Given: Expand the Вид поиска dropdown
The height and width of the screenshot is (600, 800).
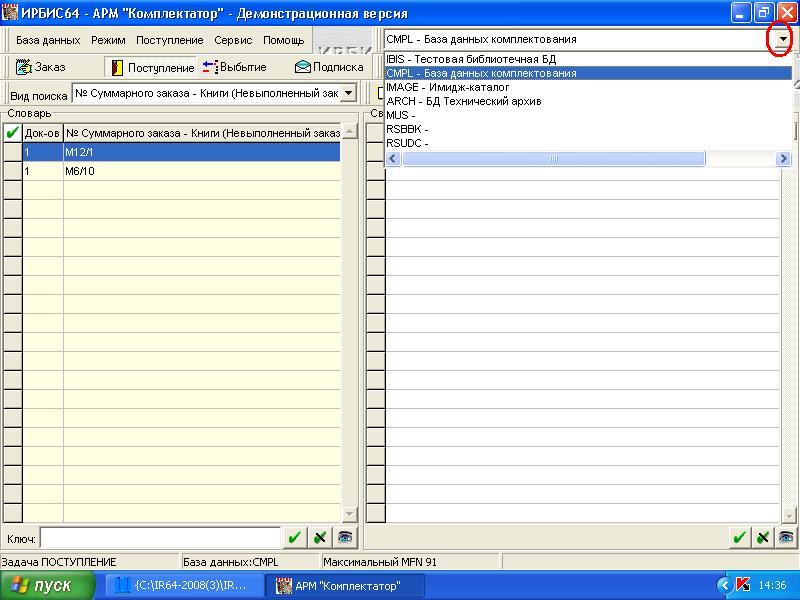Looking at the screenshot, I should 348,93.
